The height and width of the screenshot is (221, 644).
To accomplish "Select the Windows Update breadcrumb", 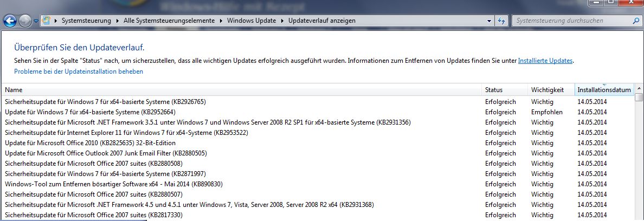I will coord(252,21).
